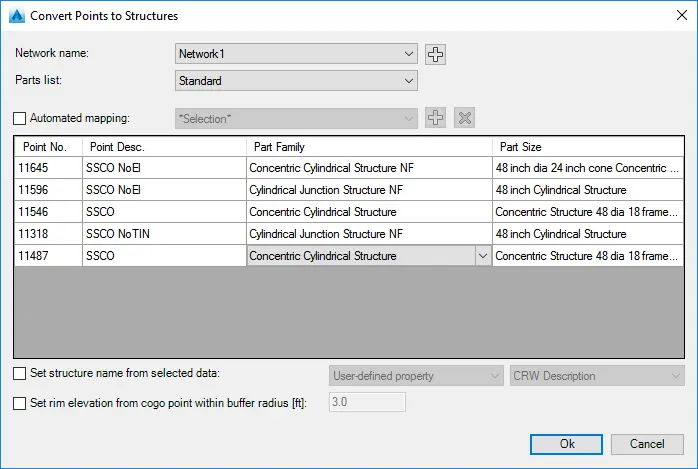Click 48 inch Cylindrical Structure for point 11596
Image resolution: width=698 pixels, height=469 pixels.
(588, 190)
